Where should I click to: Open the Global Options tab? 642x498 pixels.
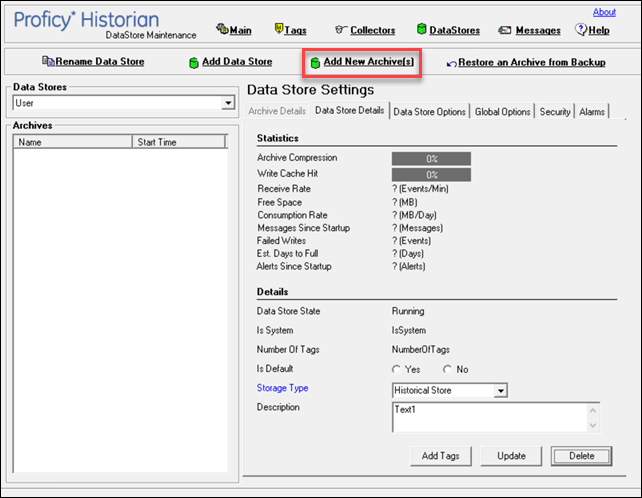point(503,112)
